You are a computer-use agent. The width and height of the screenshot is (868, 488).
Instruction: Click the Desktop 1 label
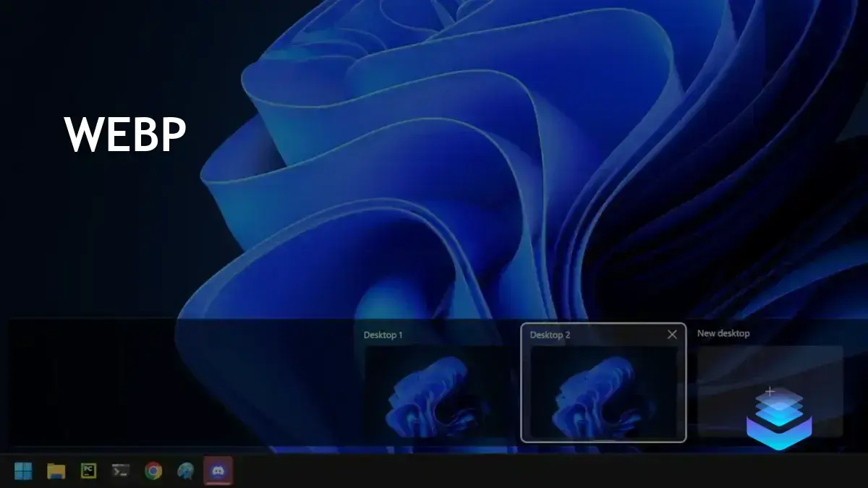tap(383, 334)
